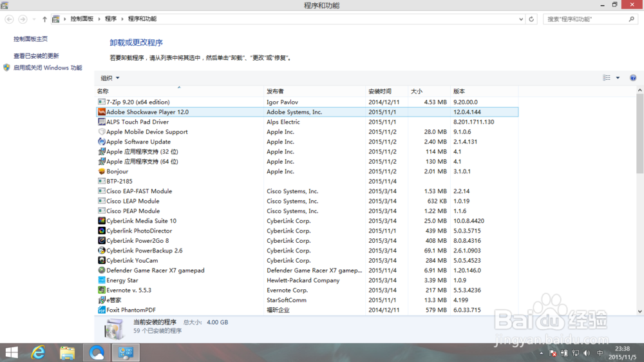This screenshot has height=362, width=644.
Task: Launch Internet Explorer from taskbar
Action: 38,352
